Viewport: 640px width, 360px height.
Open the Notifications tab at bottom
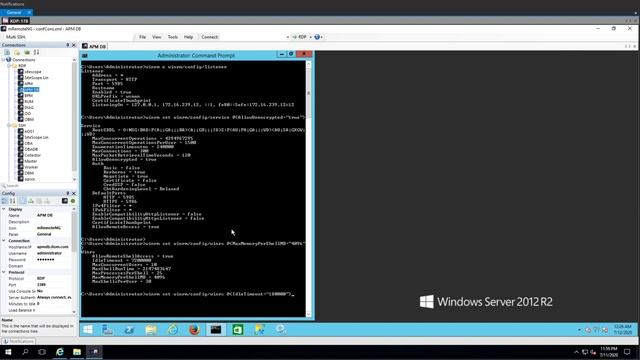tap(18, 341)
